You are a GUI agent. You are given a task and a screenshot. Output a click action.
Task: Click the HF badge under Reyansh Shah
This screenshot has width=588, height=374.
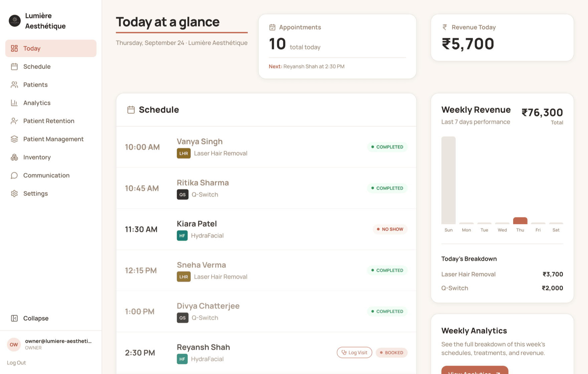pyautogui.click(x=182, y=359)
